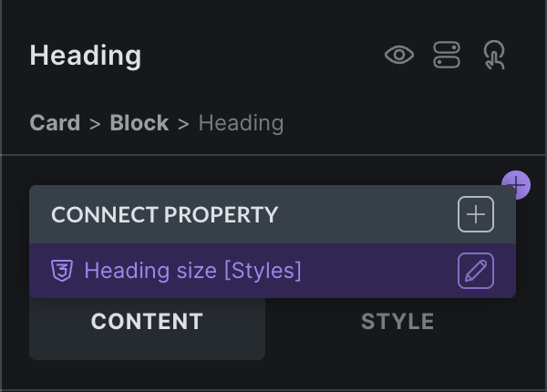
Task: Select Heading in the breadcrumb trail
Action: tap(241, 123)
